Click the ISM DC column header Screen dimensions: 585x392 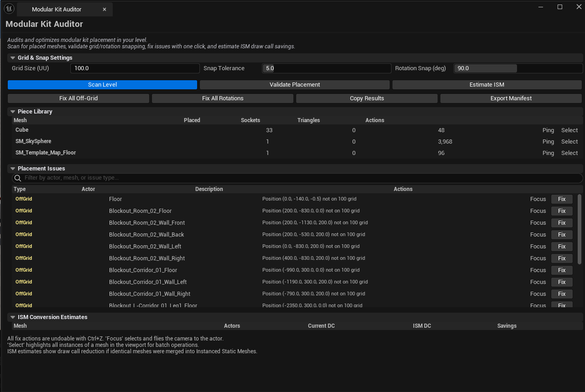click(x=422, y=326)
